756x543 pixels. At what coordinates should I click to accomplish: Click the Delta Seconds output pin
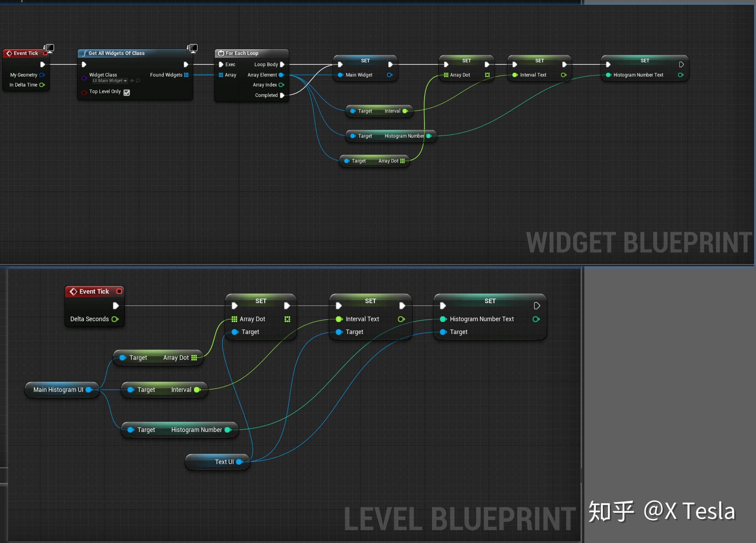point(116,319)
